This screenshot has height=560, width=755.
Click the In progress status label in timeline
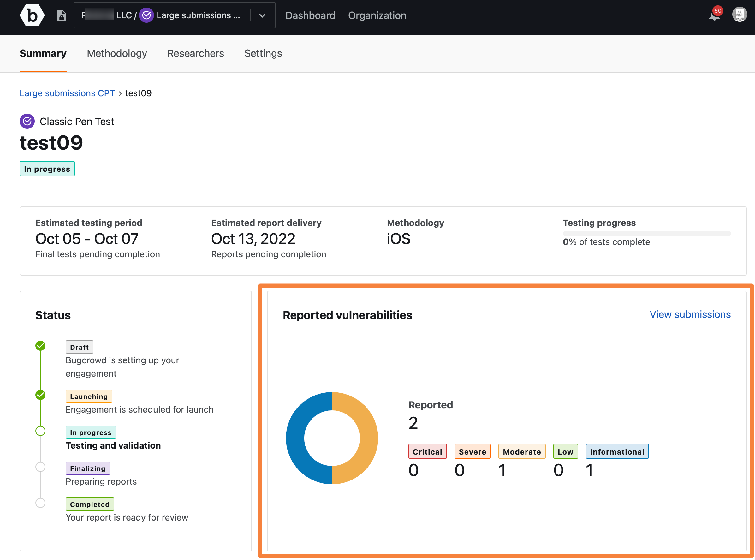pyautogui.click(x=91, y=432)
